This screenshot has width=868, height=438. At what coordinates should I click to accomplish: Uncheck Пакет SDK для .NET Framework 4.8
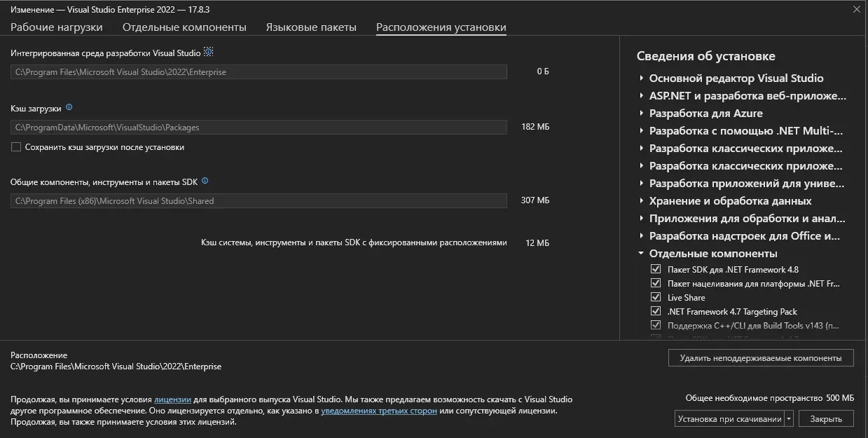(x=656, y=269)
